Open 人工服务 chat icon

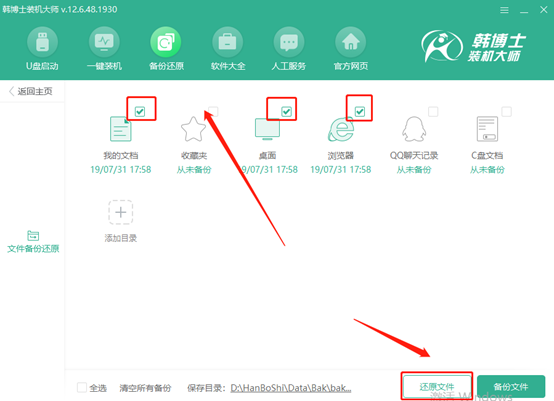(289, 42)
